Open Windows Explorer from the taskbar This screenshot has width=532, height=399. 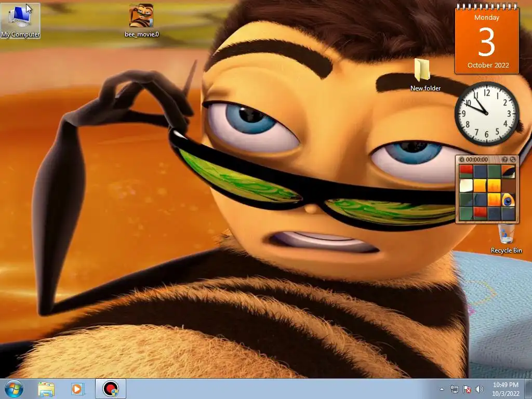point(46,389)
